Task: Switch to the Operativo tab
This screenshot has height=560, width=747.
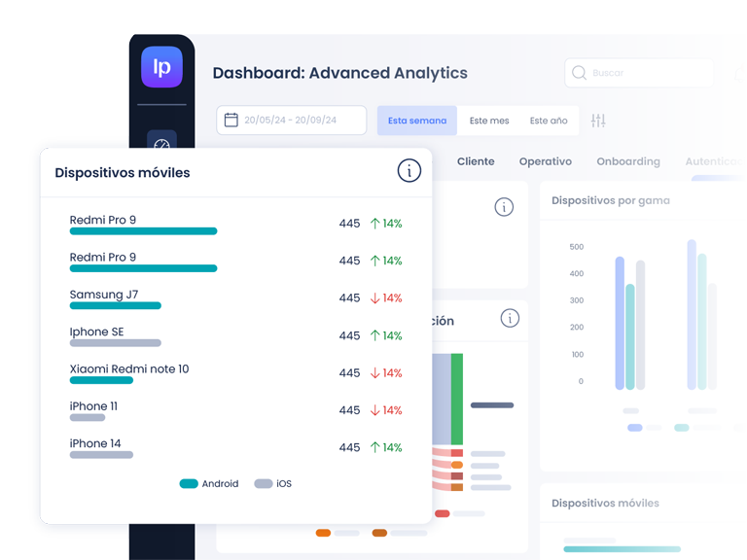Action: point(545,161)
